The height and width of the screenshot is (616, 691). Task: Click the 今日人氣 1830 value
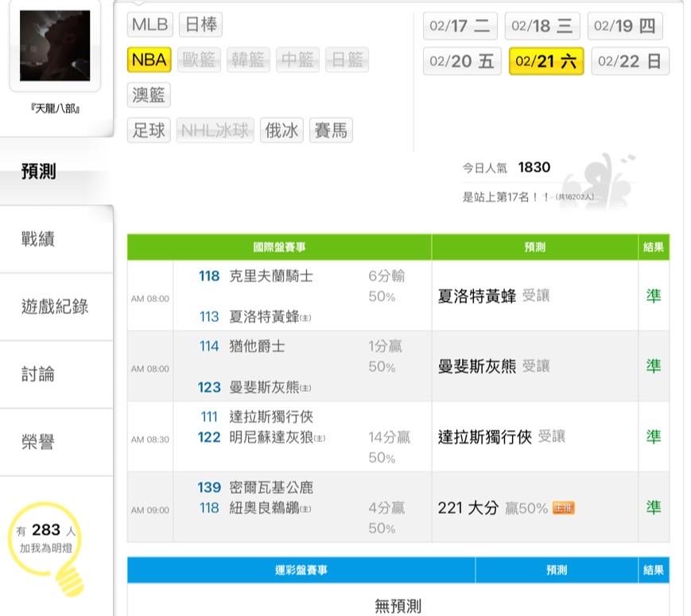tap(534, 168)
